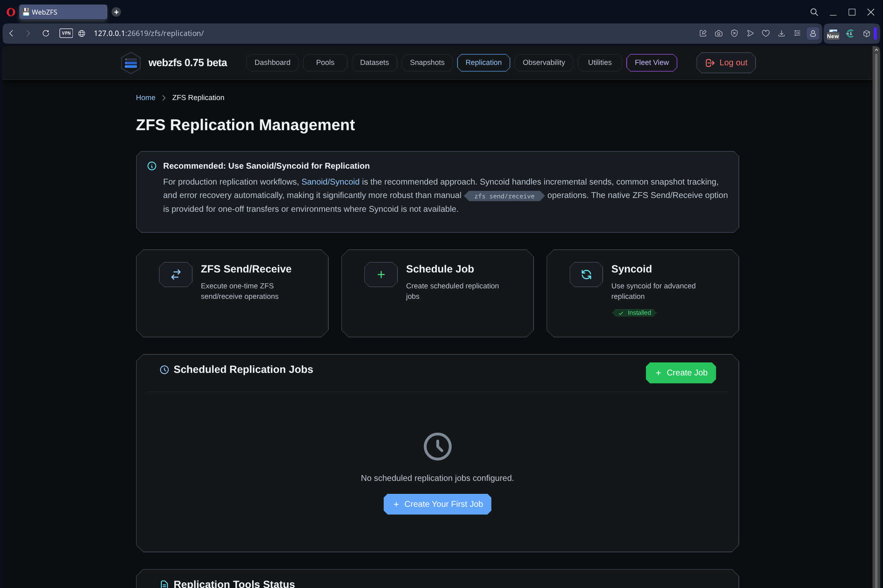The height and width of the screenshot is (588, 883).
Task: Click the green Aria-style icon next to New
Action: [850, 33]
